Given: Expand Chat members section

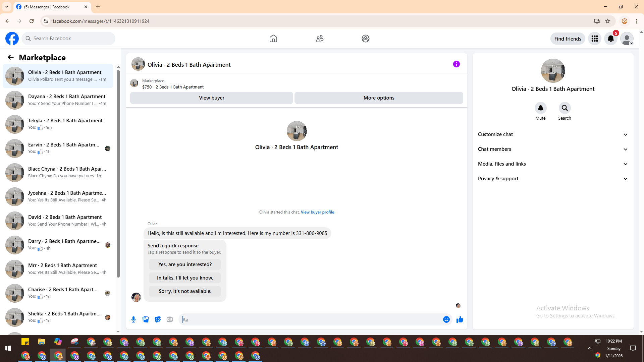Looking at the screenshot, I should (x=553, y=149).
